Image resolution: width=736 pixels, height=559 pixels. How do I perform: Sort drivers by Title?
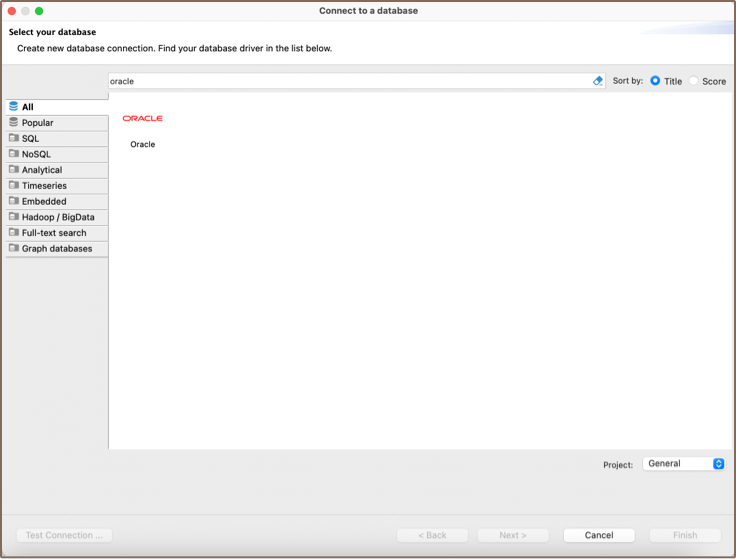coord(655,81)
